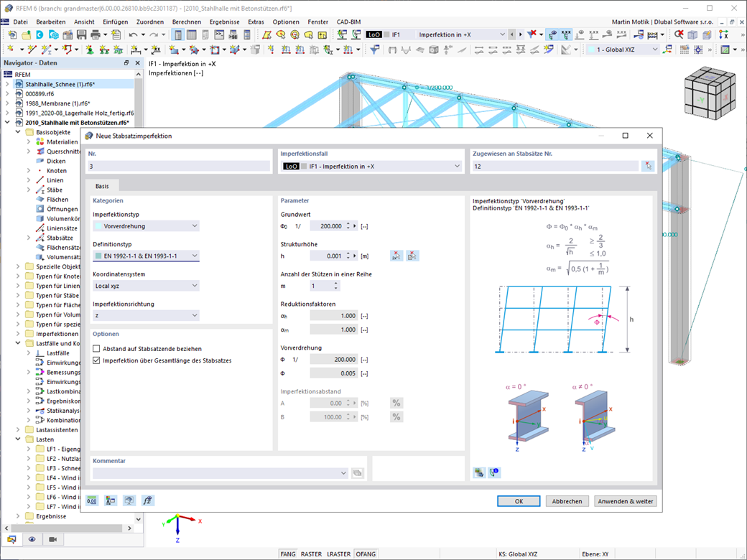Viewport: 747px width, 560px height.
Task: Close the Navigator panel
Action: click(138, 63)
